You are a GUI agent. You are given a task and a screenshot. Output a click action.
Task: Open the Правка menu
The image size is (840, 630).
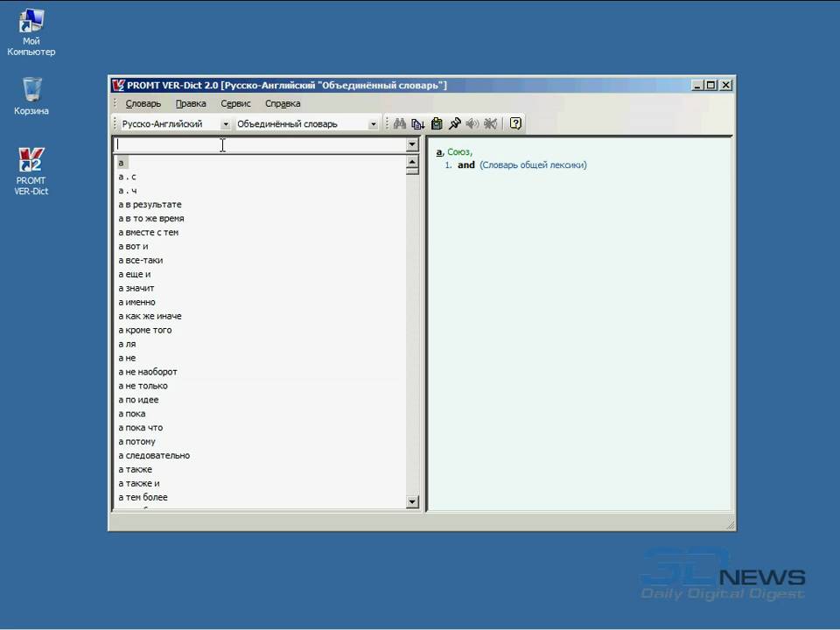[x=191, y=103]
